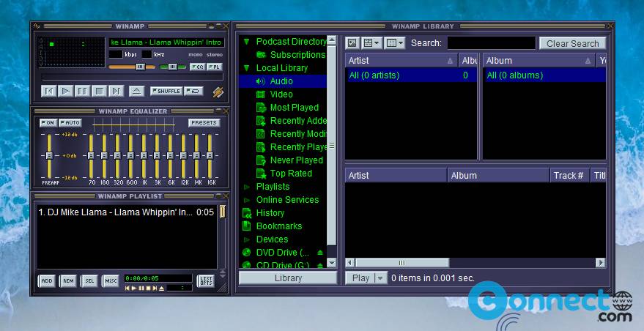Stop playback in the Winamp main window
Viewport: 644px width, 331px height.
(99, 91)
